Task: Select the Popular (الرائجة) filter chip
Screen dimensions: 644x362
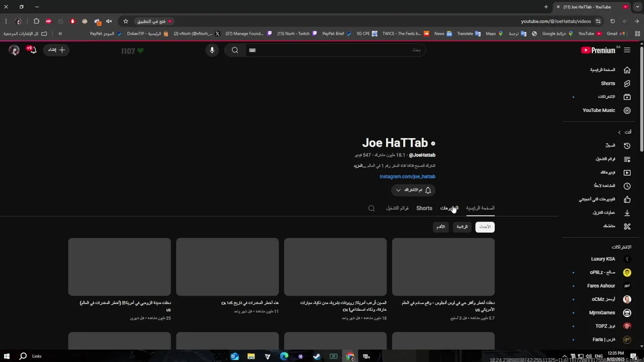Action: click(462, 227)
